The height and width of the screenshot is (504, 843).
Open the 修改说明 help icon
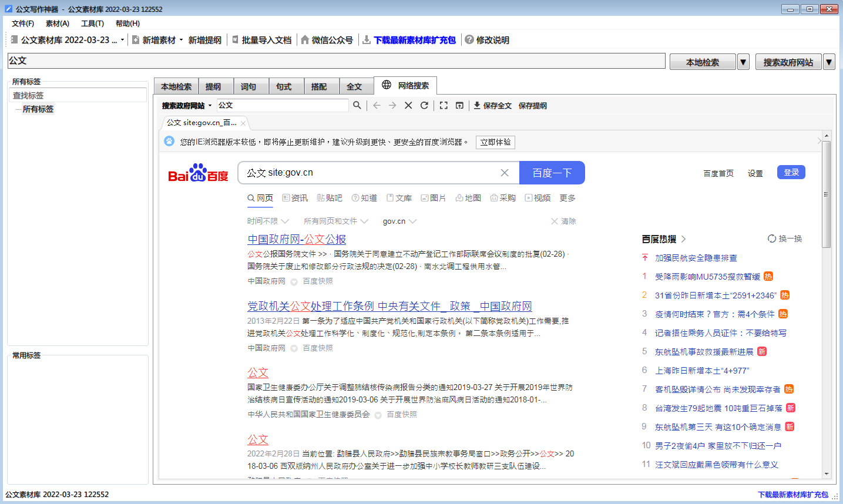(469, 39)
